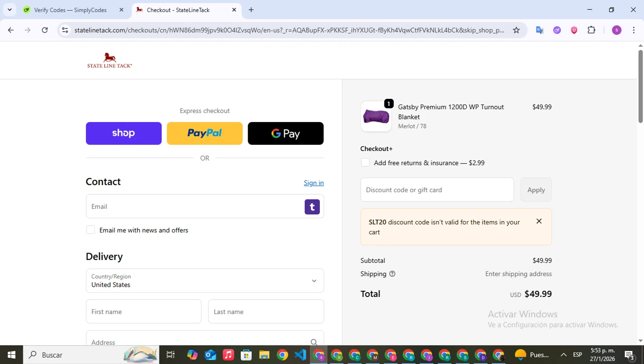The image size is (644, 364).
Task: Show hidden system tray icons
Action: click(x=563, y=355)
